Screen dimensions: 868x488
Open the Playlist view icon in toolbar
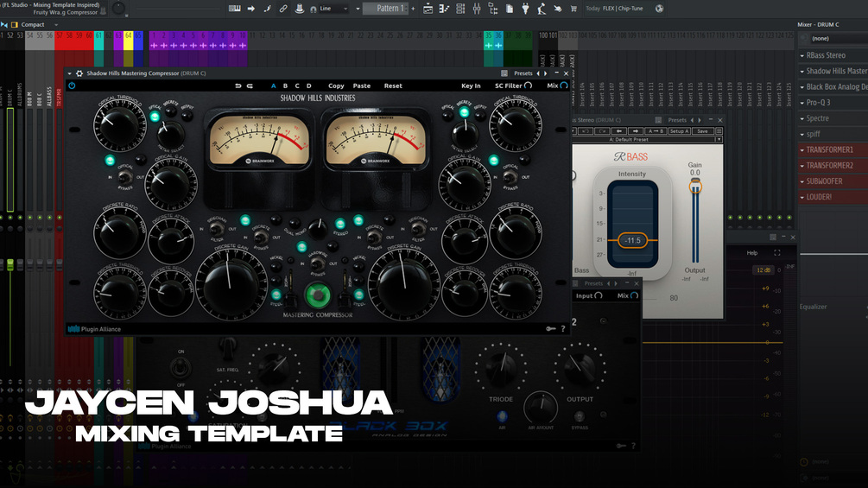point(428,9)
